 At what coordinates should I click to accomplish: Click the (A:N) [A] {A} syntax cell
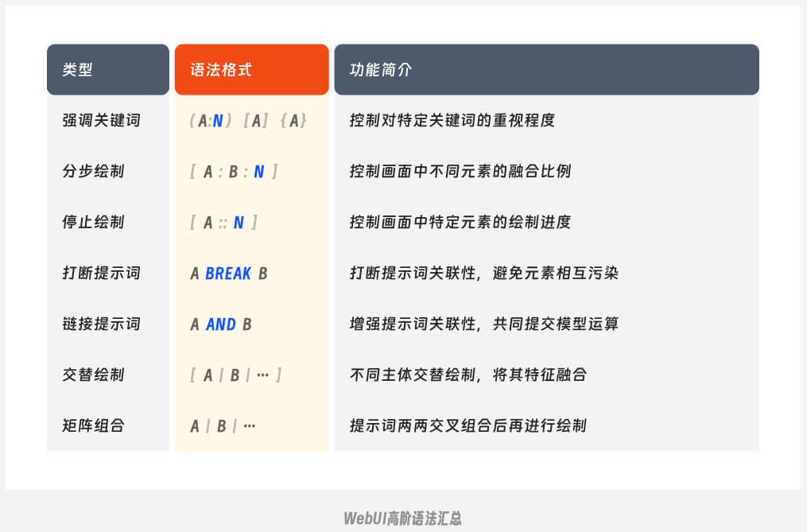[x=249, y=121]
